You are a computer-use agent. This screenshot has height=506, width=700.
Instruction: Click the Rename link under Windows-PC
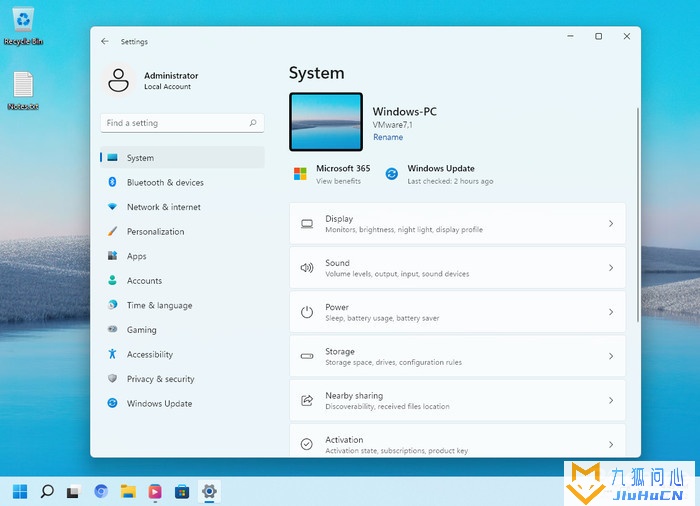click(x=388, y=137)
